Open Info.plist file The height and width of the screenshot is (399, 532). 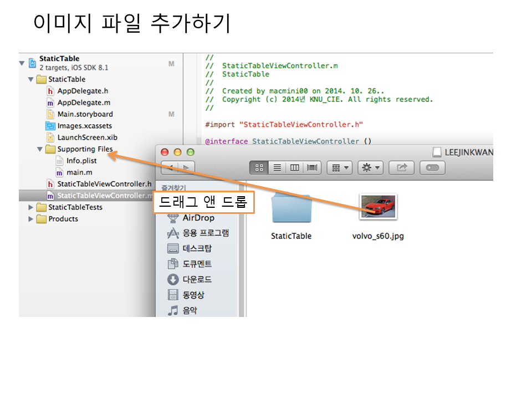point(81,161)
